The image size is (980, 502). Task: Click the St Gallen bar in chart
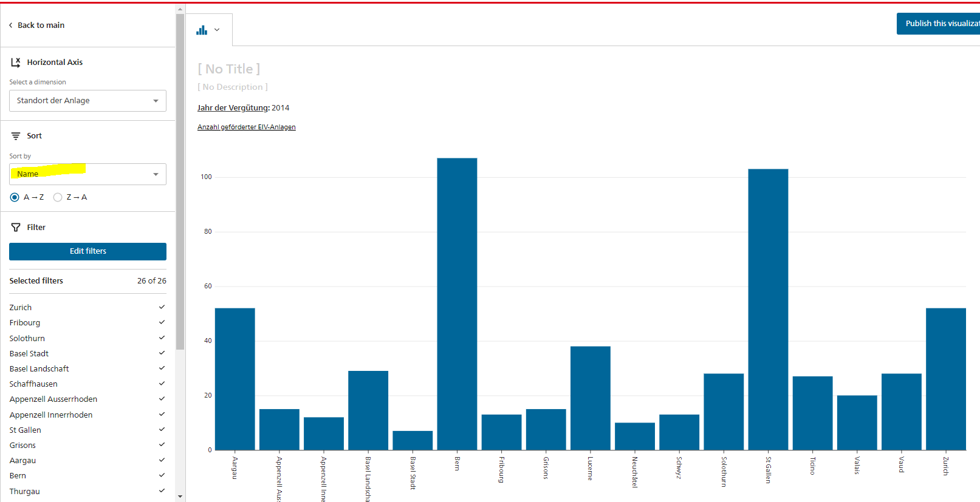pyautogui.click(x=768, y=310)
